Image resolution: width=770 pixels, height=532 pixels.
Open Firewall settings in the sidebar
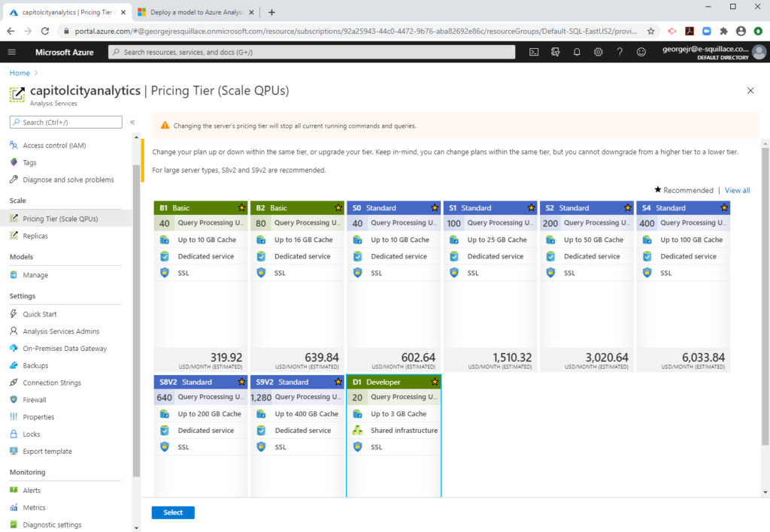36,400
